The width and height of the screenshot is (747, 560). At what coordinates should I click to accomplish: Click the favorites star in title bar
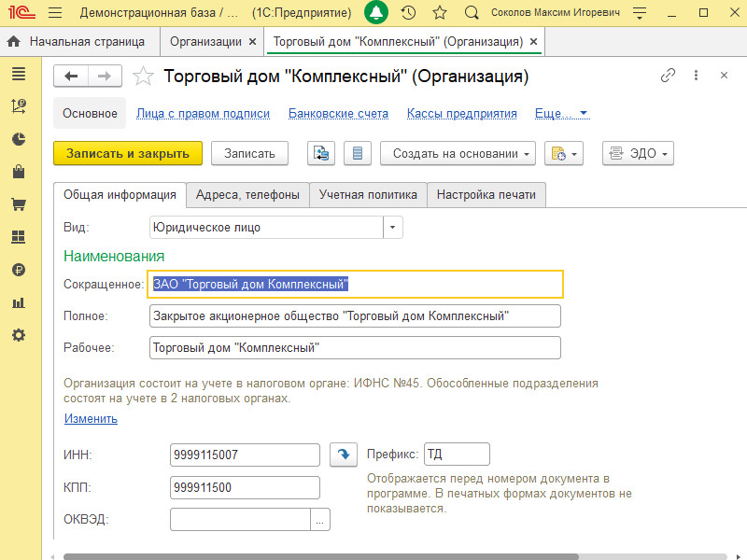click(x=440, y=13)
